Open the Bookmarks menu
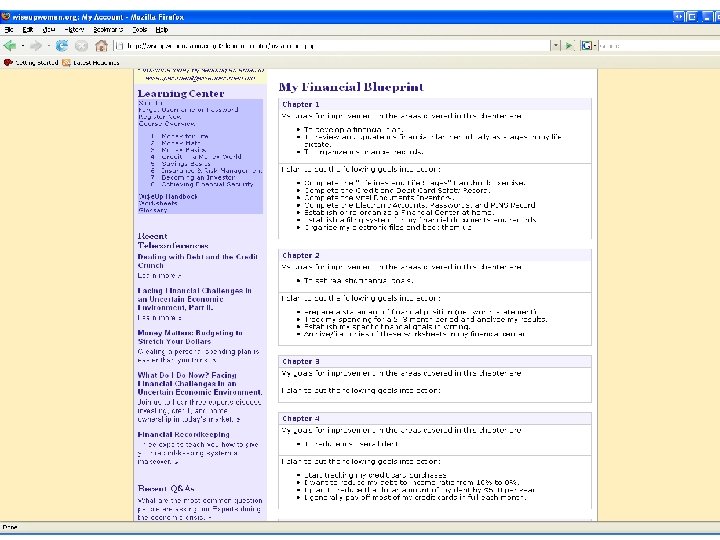720x540 pixels. [x=108, y=29]
